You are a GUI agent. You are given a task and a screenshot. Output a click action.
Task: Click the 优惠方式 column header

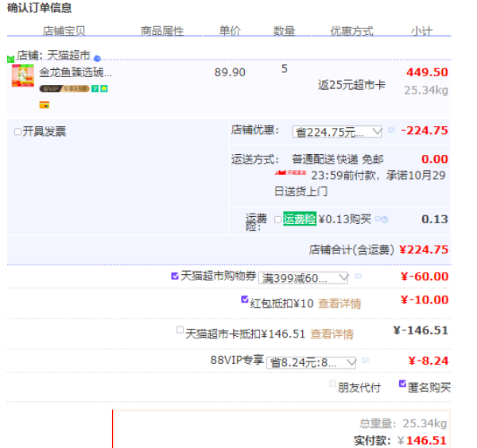click(x=352, y=31)
